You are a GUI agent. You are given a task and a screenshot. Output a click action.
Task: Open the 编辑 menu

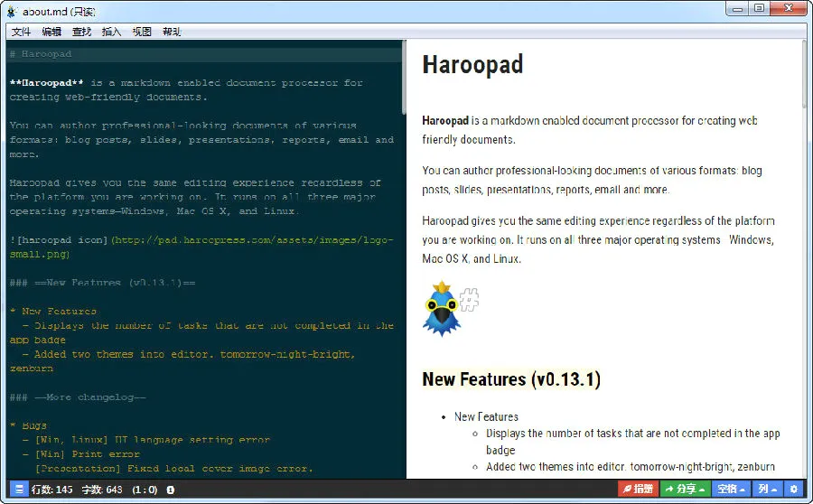51,32
